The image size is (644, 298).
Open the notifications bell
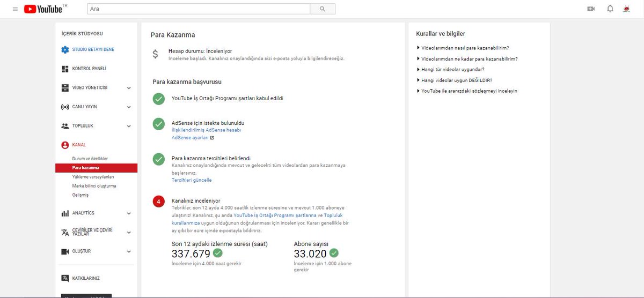(x=610, y=9)
